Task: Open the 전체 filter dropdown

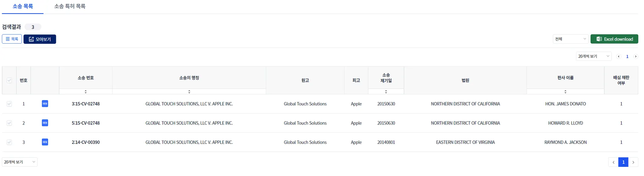Action: tap(570, 39)
